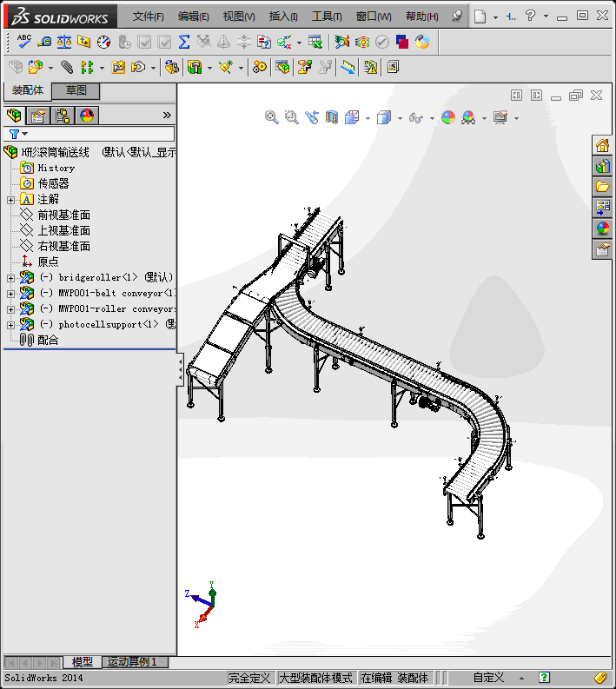Click the Show Hidden Components icon
Image resolution: width=616 pixels, height=689 pixels.
[x=171, y=67]
